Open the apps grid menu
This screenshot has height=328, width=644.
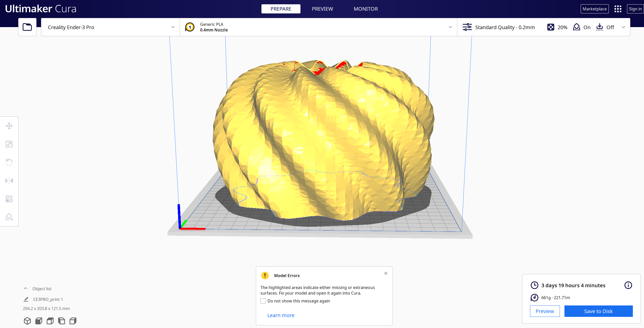(618, 9)
